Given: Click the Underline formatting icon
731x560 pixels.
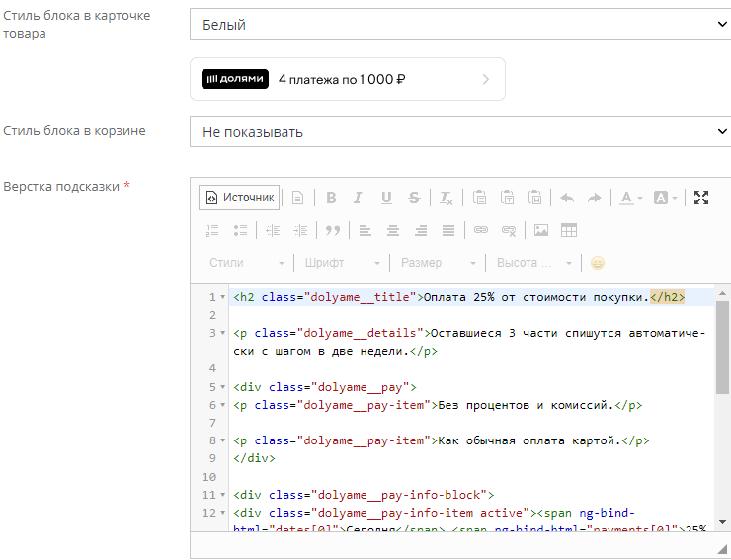Looking at the screenshot, I should [386, 198].
